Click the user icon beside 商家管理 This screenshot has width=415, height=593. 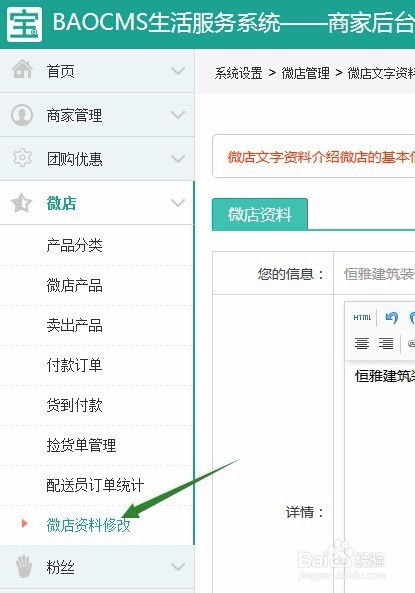tap(22, 115)
